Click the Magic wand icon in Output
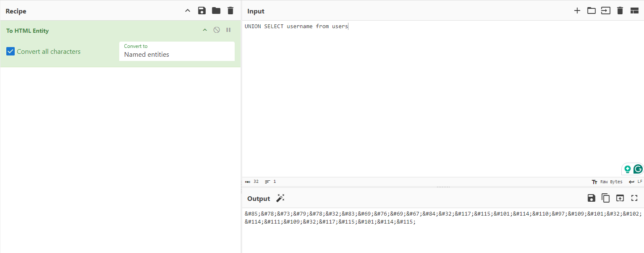644x253 pixels. (280, 198)
